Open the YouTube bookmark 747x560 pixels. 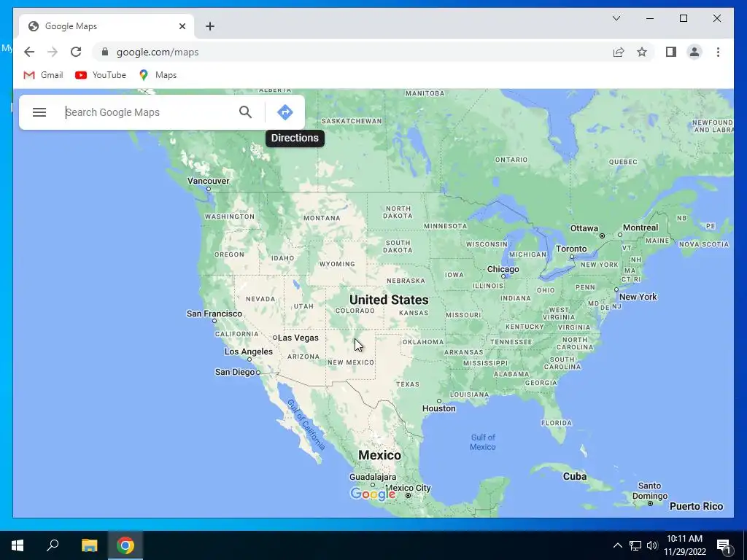click(101, 75)
